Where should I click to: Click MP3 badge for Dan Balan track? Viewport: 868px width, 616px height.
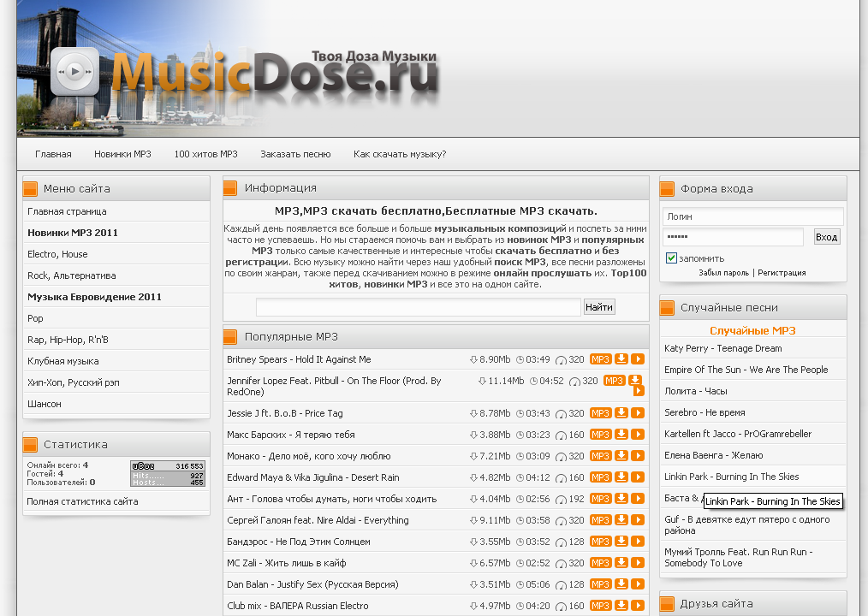600,584
